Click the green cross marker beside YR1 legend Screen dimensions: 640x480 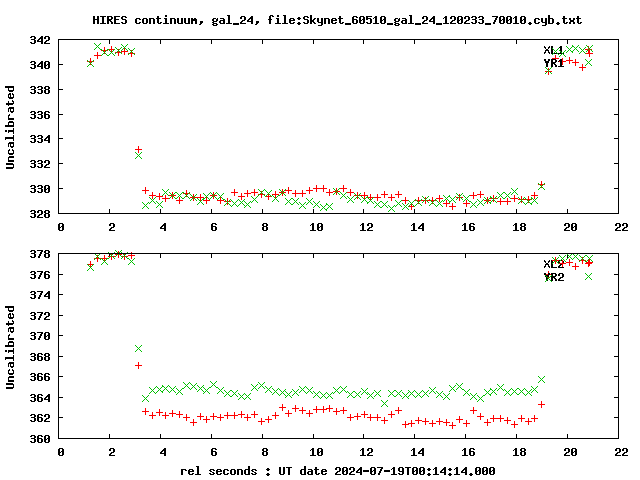click(588, 62)
